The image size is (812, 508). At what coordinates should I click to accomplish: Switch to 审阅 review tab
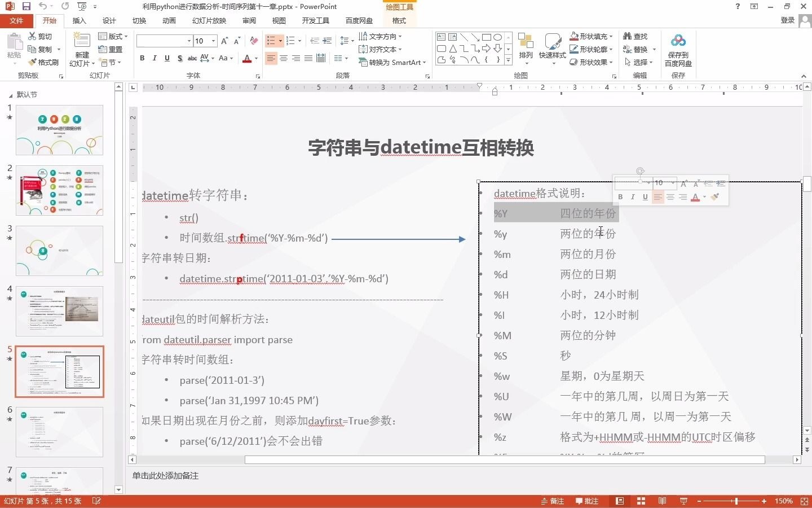click(249, 20)
